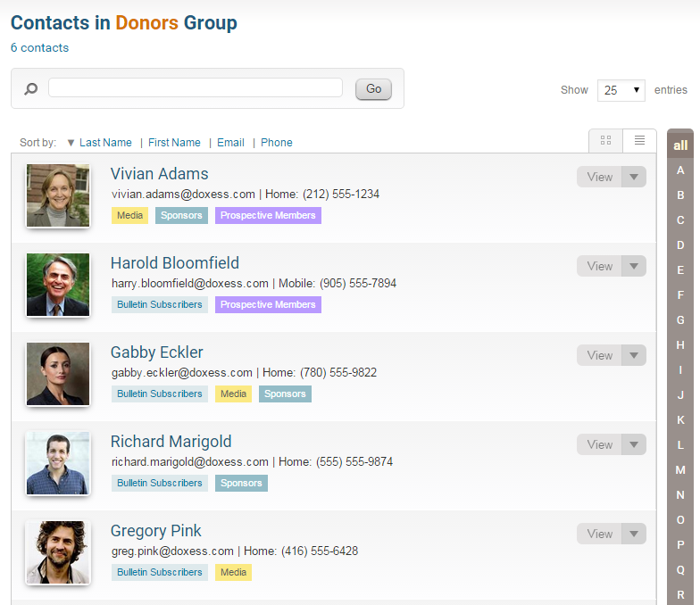Viewport: 700px width, 605px height.
Task: Open Gabby Eckler's name link
Action: (157, 352)
